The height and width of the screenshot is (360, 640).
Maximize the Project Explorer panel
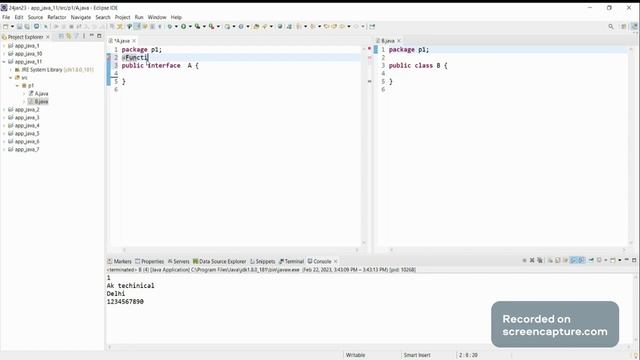(x=99, y=36)
